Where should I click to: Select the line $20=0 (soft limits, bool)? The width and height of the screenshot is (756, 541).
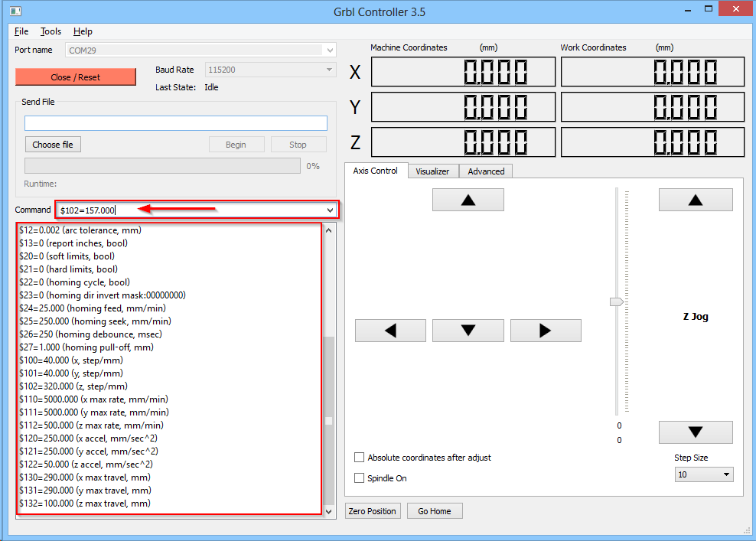coord(67,256)
